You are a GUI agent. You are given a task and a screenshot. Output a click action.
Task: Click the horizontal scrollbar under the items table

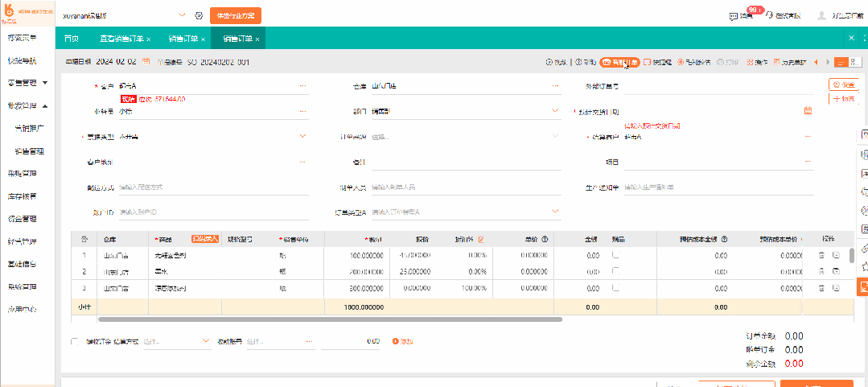(x=331, y=319)
